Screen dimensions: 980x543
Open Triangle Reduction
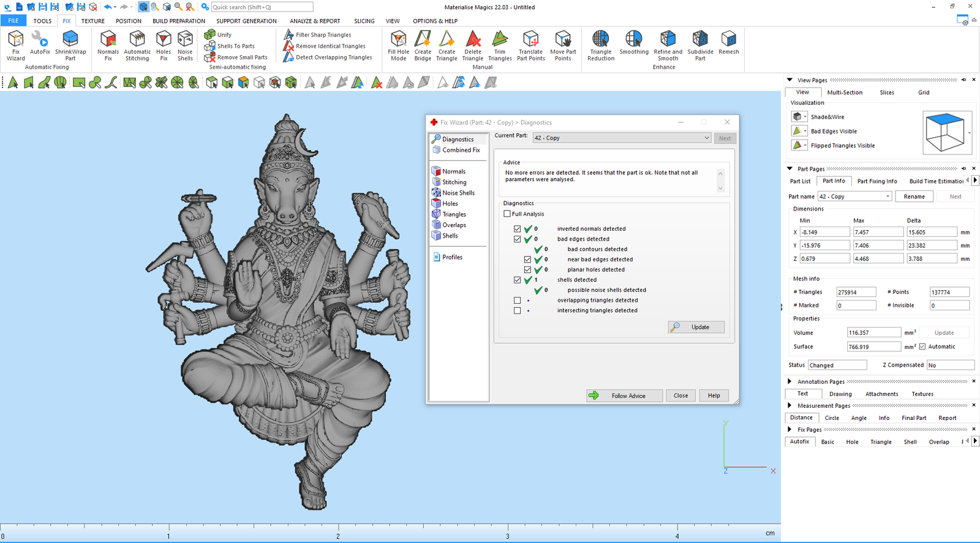point(601,46)
